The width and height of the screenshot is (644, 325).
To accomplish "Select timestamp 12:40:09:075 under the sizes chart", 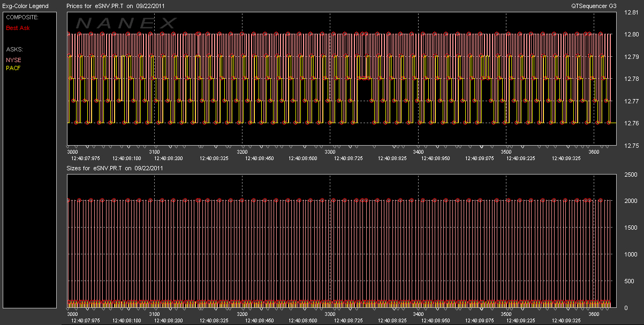I will (480, 321).
